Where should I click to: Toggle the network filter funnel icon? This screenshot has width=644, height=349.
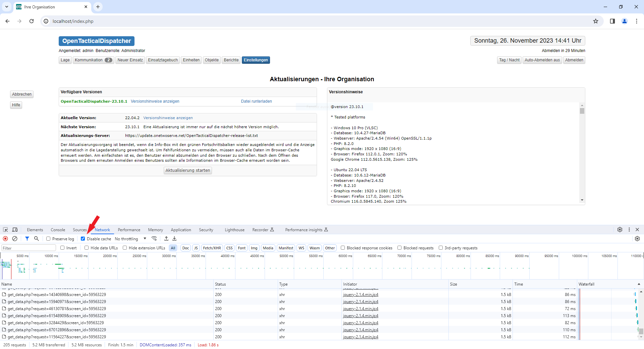[27, 239]
